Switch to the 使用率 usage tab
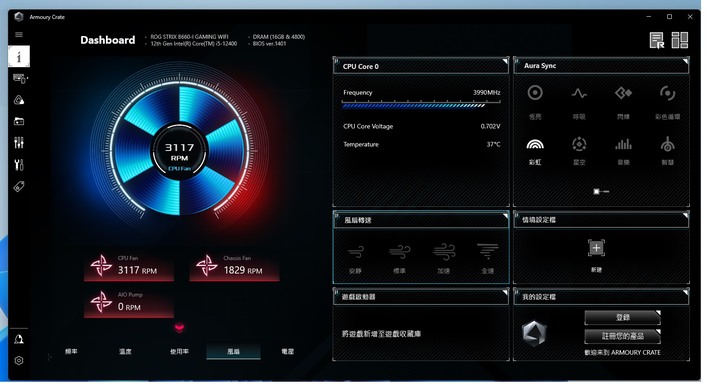Image resolution: width=720 pixels, height=388 pixels. pos(179,352)
